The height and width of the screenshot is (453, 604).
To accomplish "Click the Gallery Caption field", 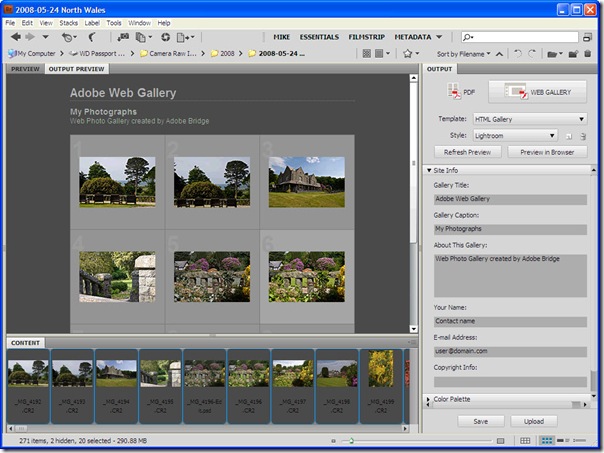I will tap(510, 229).
